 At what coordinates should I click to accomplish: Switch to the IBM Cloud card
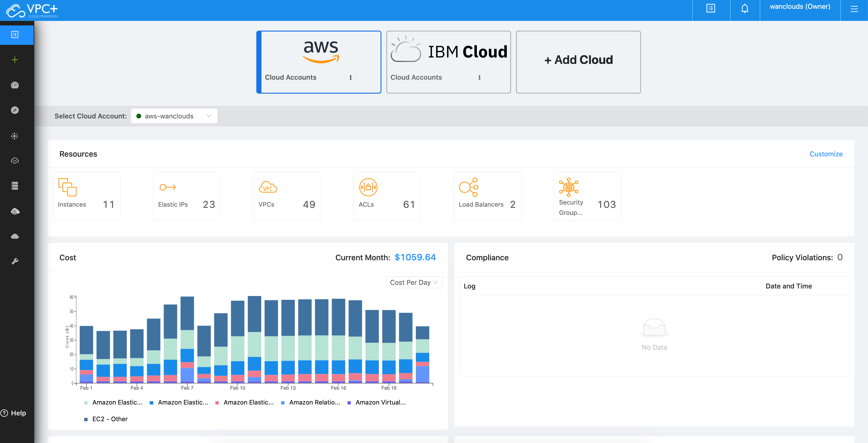pos(448,62)
